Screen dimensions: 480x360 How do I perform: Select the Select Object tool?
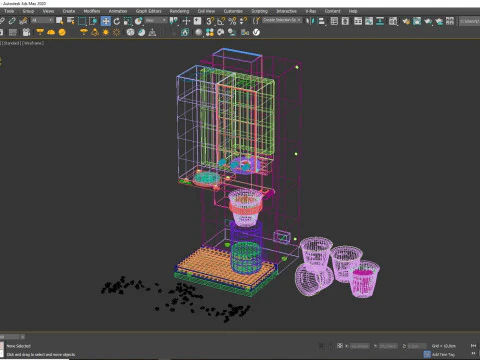60,21
